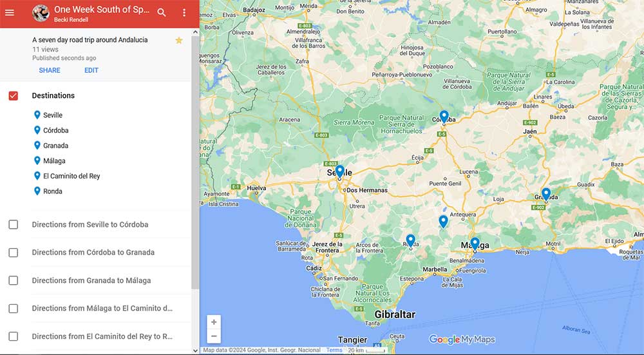Screen dimensions: 644x355
Task: Click the SHARE link
Action: [50, 70]
